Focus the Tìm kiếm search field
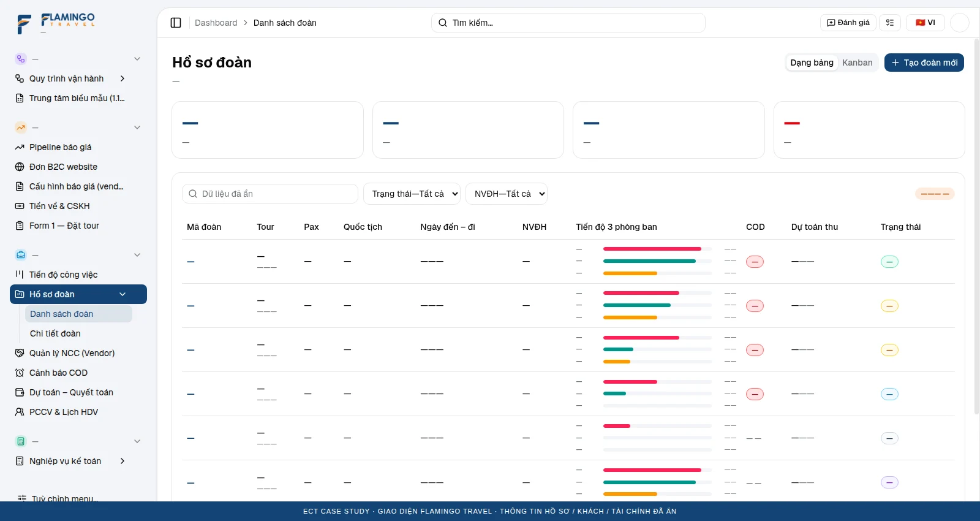Viewport: 980px width, 521px height. pyautogui.click(x=568, y=23)
